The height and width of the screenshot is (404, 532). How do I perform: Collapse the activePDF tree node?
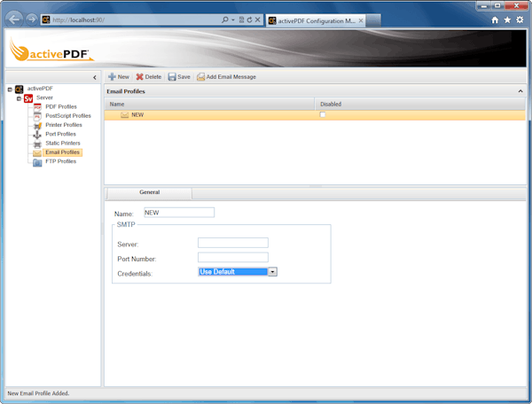pyautogui.click(x=10, y=89)
